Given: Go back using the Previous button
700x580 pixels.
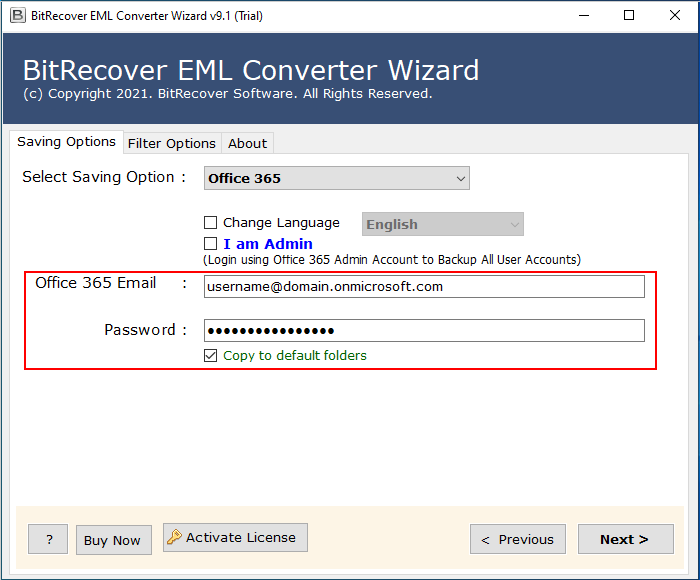Looking at the screenshot, I should 517,539.
